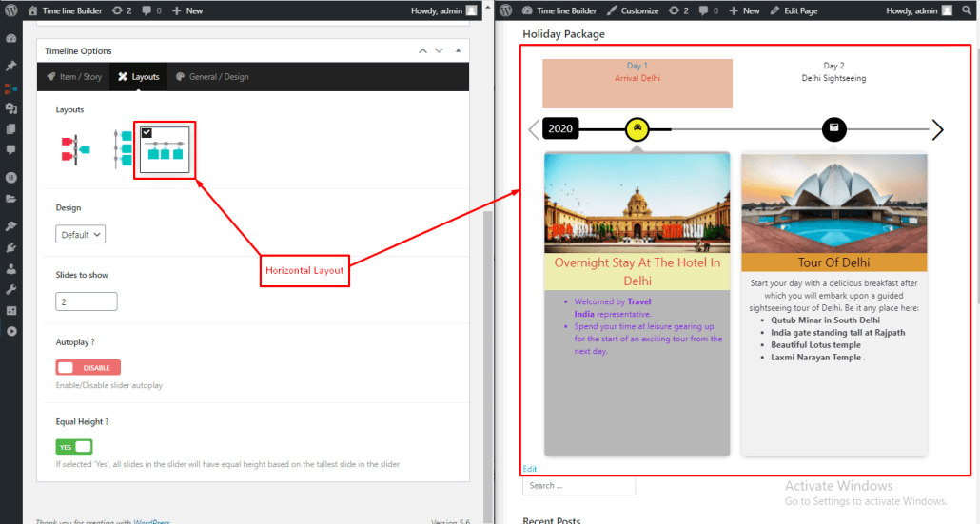Select one-sided vertical timeline layout
The image size is (980, 524).
click(x=123, y=150)
